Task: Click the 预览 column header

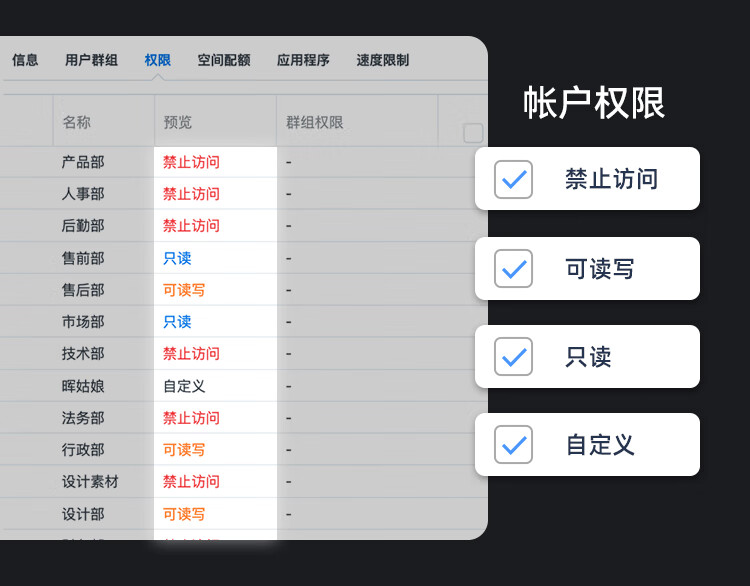Action: point(178,123)
